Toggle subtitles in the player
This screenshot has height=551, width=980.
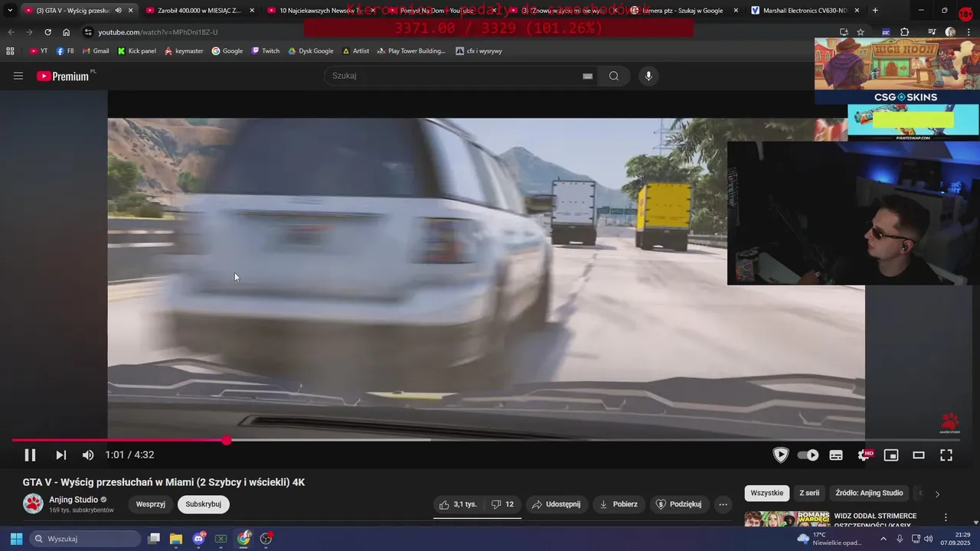tap(836, 455)
